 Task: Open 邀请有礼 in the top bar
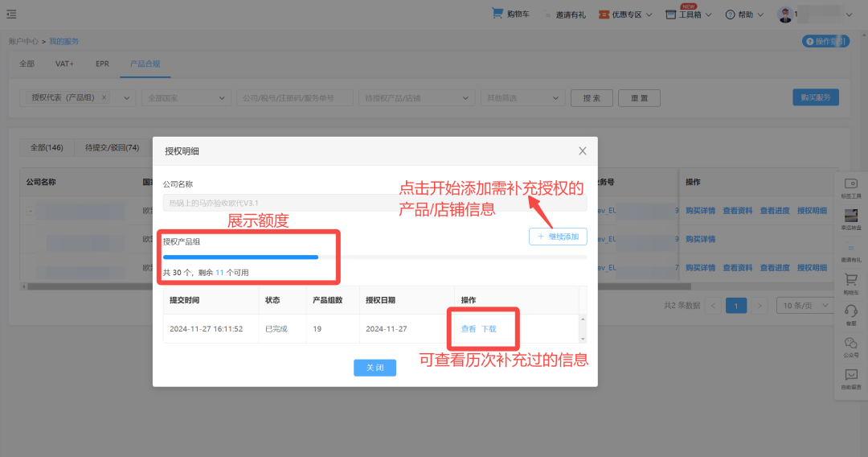pos(565,15)
